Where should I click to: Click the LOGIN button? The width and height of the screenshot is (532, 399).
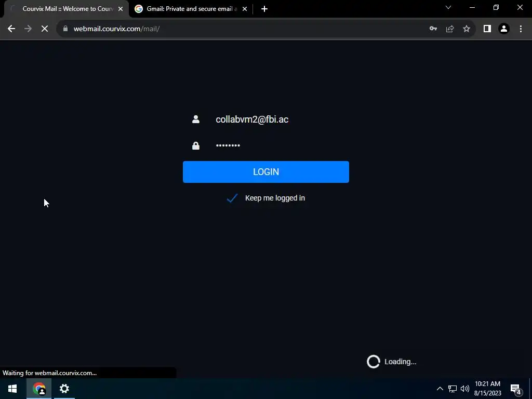(x=265, y=172)
